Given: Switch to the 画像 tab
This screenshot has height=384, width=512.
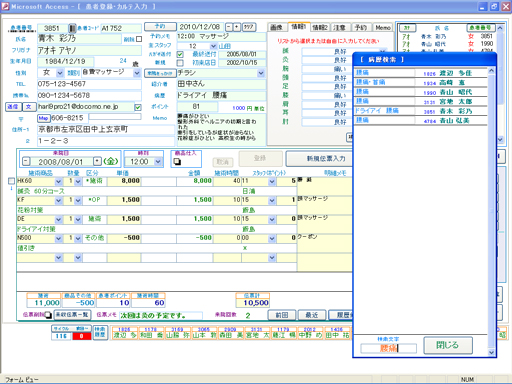Looking at the screenshot, I should coord(276,27).
